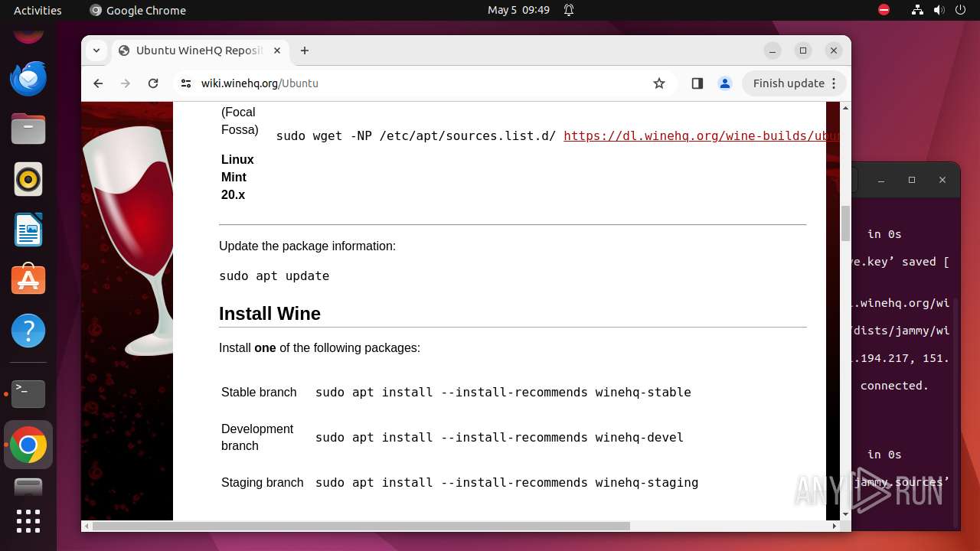This screenshot has width=980, height=551.
Task: Bookmark this page with the star
Action: [x=659, y=83]
